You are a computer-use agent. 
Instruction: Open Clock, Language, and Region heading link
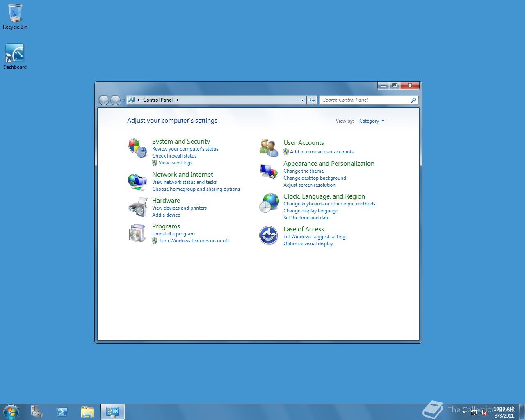(x=324, y=196)
